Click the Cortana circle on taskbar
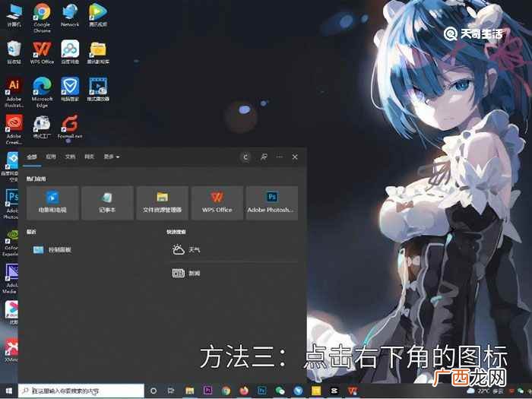Screen dimensions: 532x399 click(x=154, y=391)
